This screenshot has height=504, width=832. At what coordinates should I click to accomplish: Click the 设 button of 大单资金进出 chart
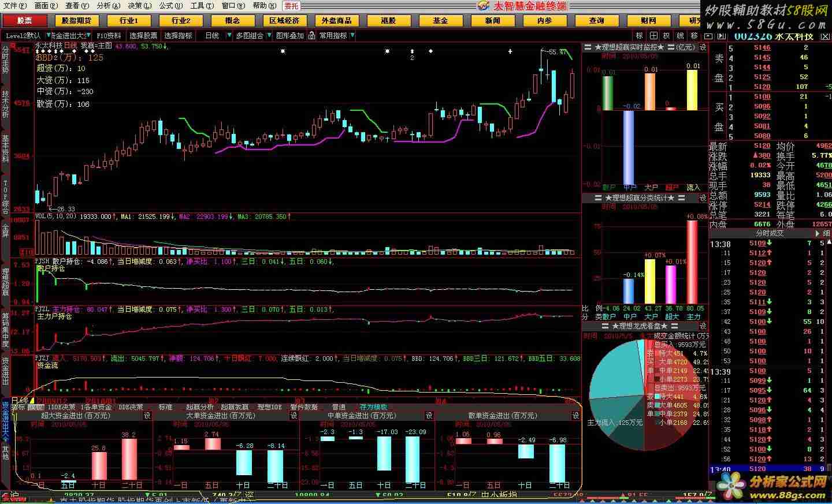(294, 416)
